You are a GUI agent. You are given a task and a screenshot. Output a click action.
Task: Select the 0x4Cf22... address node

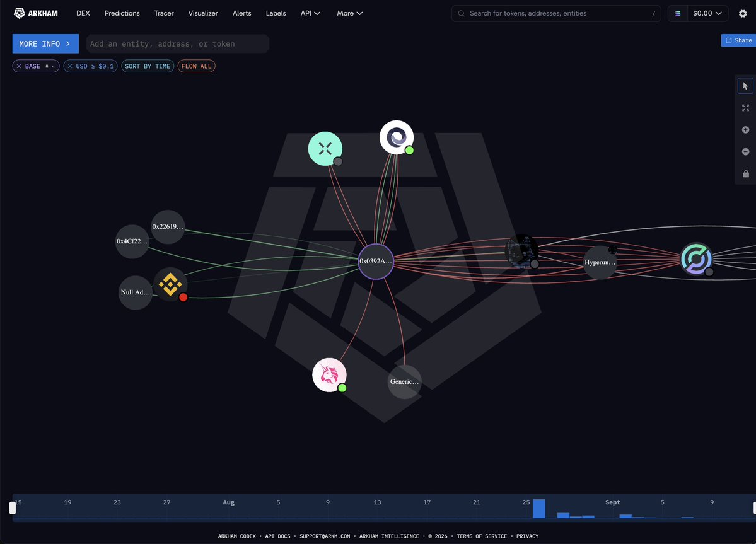[132, 241]
